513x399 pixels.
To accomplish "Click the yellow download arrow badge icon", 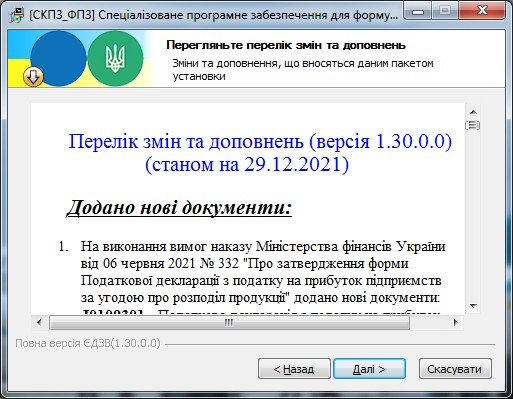I will click(x=33, y=77).
